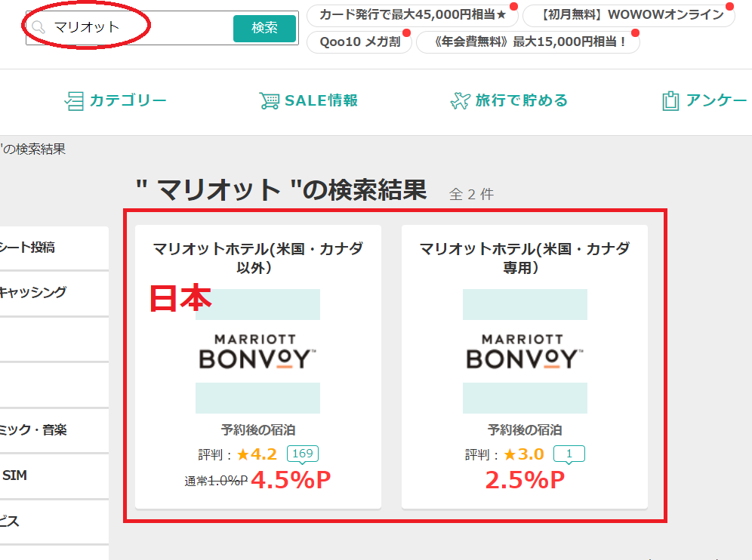Screen dimensions: 752x560
Task: Click the airplane icon for 旅行で貯める
Action: click(460, 101)
